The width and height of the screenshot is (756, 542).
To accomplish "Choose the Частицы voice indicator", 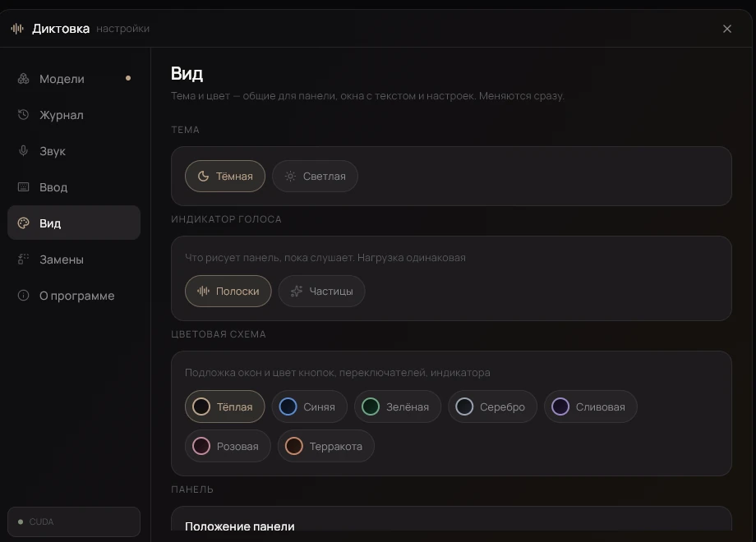I will 321,291.
